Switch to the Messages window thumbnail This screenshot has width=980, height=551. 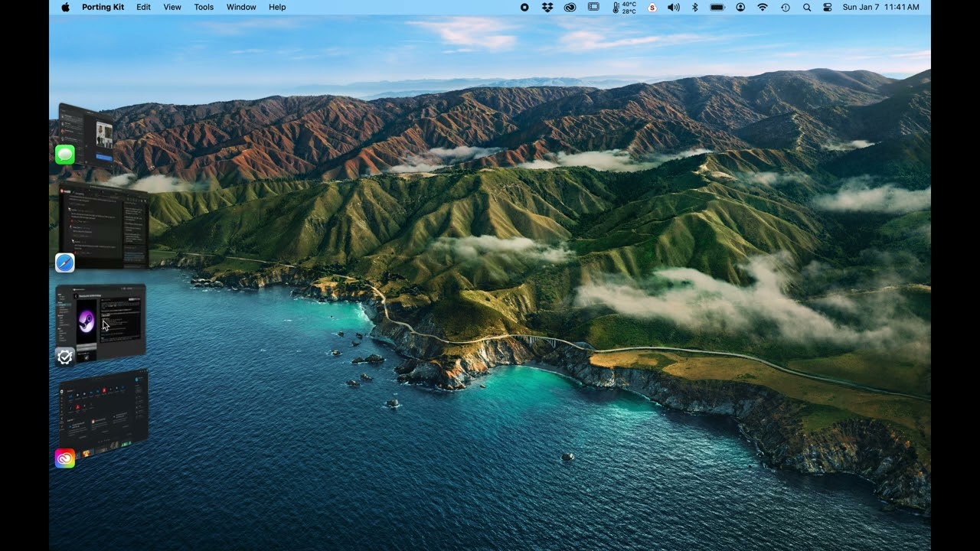pos(87,135)
